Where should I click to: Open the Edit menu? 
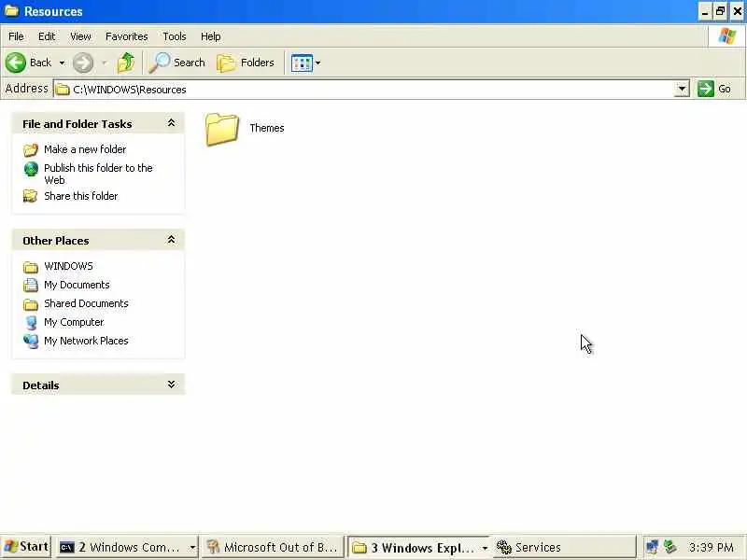[x=46, y=36]
